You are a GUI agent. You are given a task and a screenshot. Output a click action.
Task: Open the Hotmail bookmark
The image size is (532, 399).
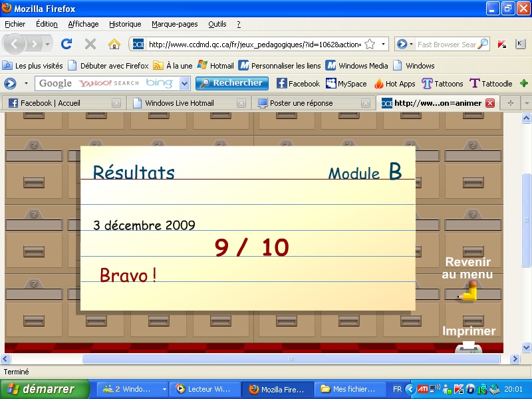click(x=215, y=65)
